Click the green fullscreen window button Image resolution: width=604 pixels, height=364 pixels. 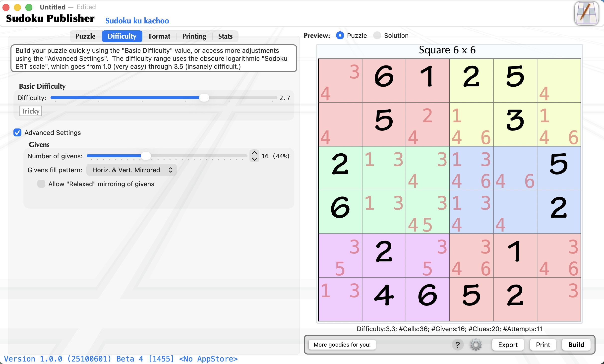(29, 7)
